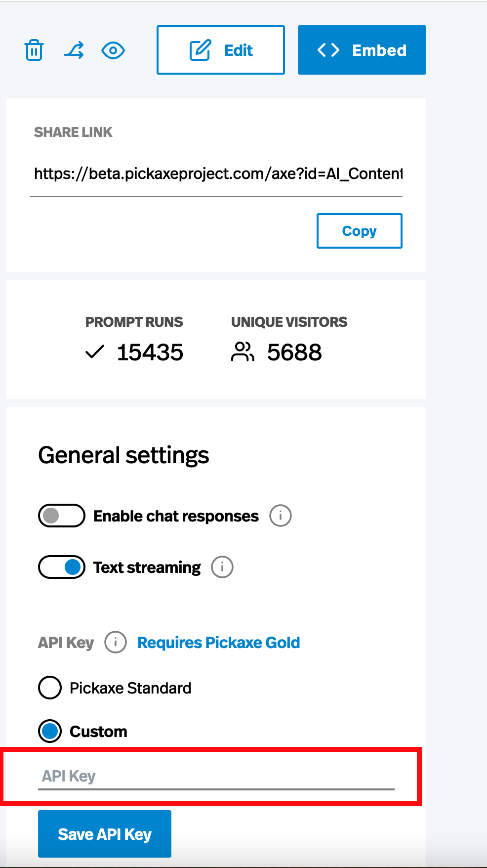Click info icon next to Enable chat responses
This screenshot has height=868, width=487.
click(280, 516)
